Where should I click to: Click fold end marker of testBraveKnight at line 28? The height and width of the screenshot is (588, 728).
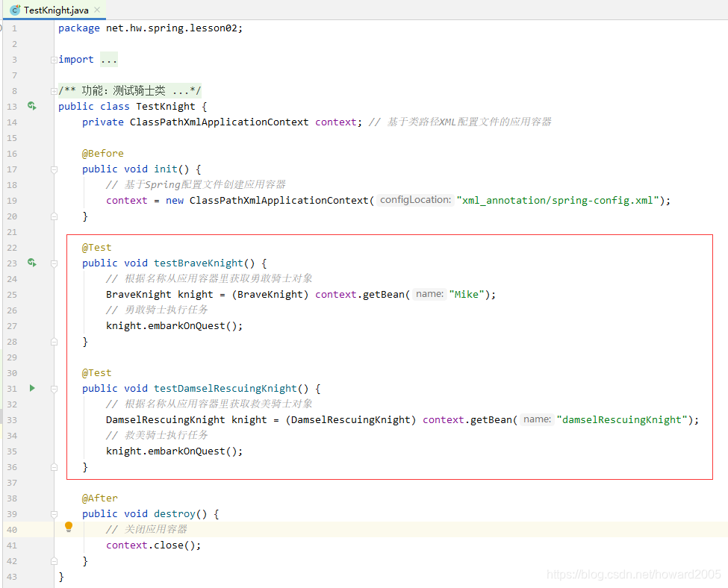(x=54, y=342)
